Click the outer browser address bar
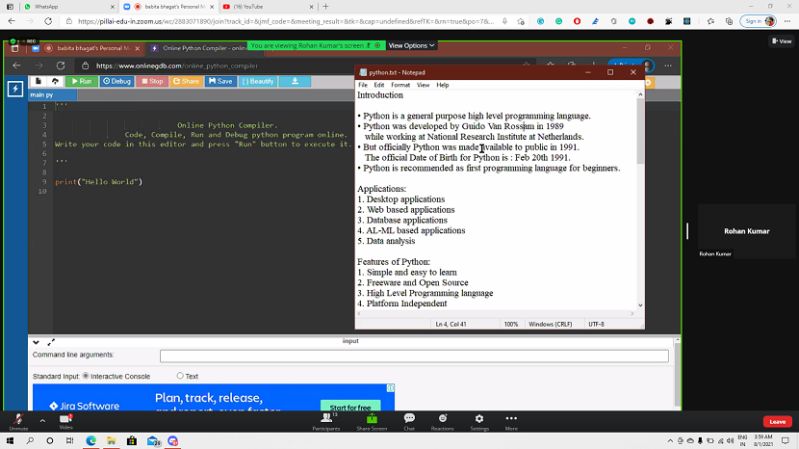The image size is (799, 449). (x=285, y=21)
